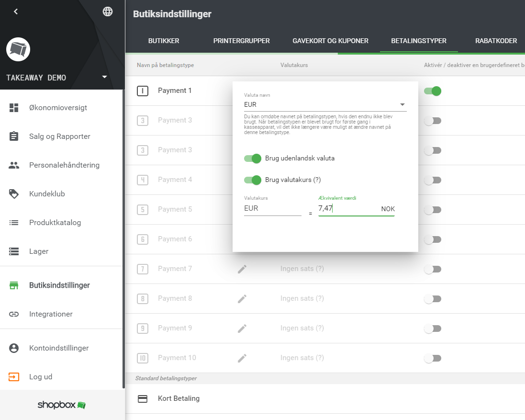Enable toggle in Payment 6 row
The image size is (525, 420).
433,239
